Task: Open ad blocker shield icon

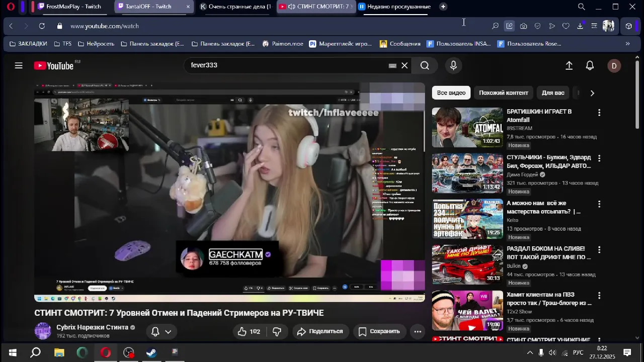Action: (538, 26)
